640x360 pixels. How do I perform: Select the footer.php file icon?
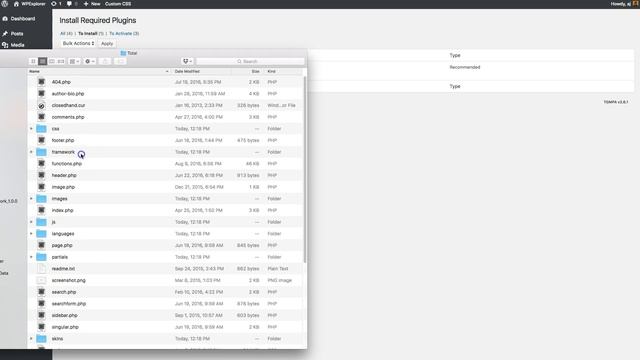41,140
